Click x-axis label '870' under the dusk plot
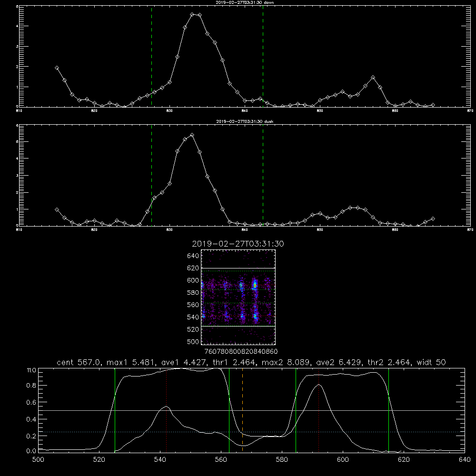This screenshot has height=476, width=476. pyautogui.click(x=470, y=230)
